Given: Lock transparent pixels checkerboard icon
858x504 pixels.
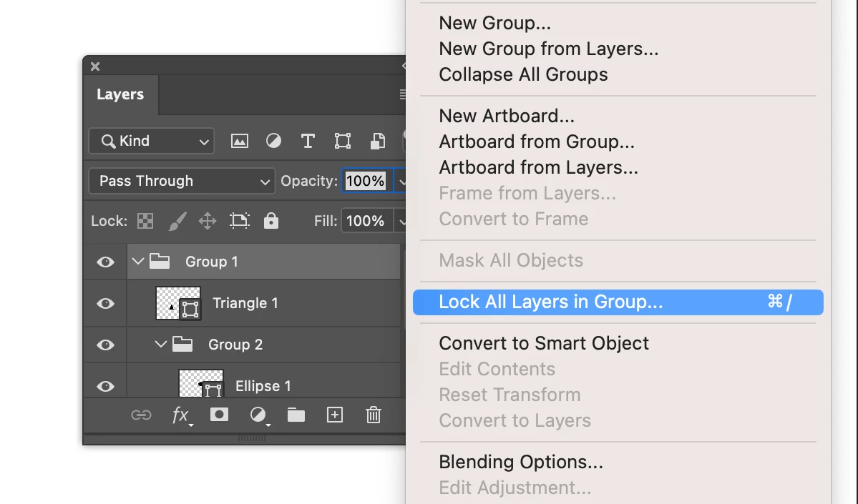Looking at the screenshot, I should pos(145,221).
